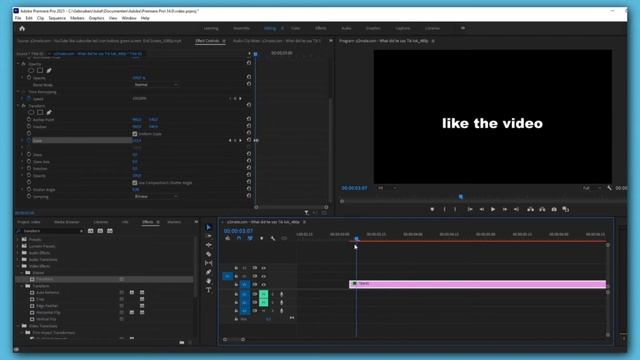Expand the Presets folder in Effects panel
640x360 pixels.
pos(18,239)
